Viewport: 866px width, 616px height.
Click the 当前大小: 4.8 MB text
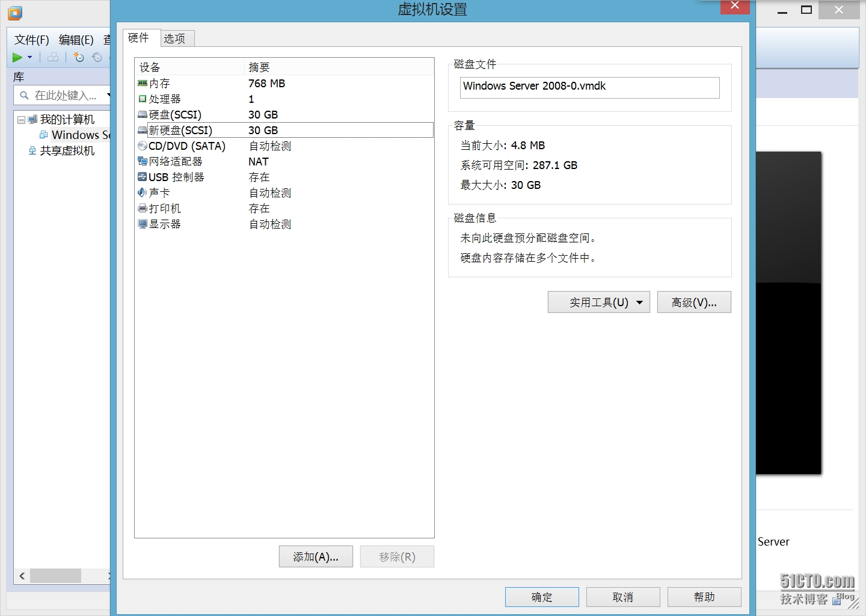(x=503, y=145)
